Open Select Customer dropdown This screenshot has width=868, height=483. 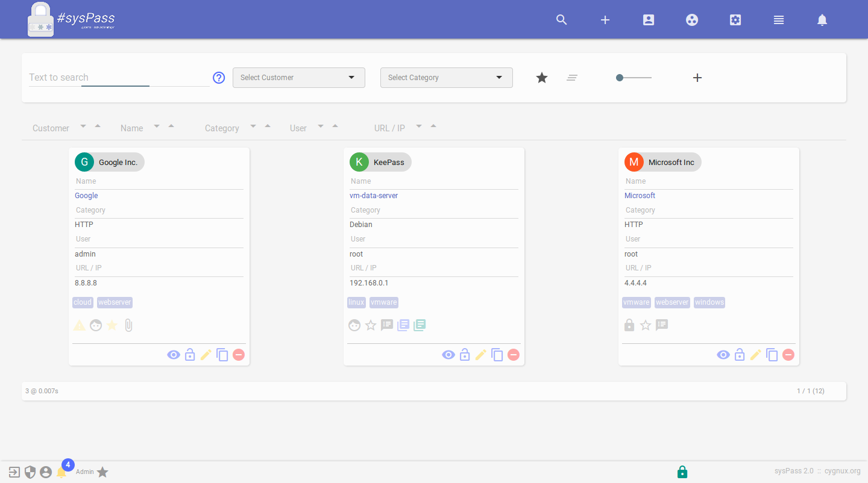click(x=299, y=78)
